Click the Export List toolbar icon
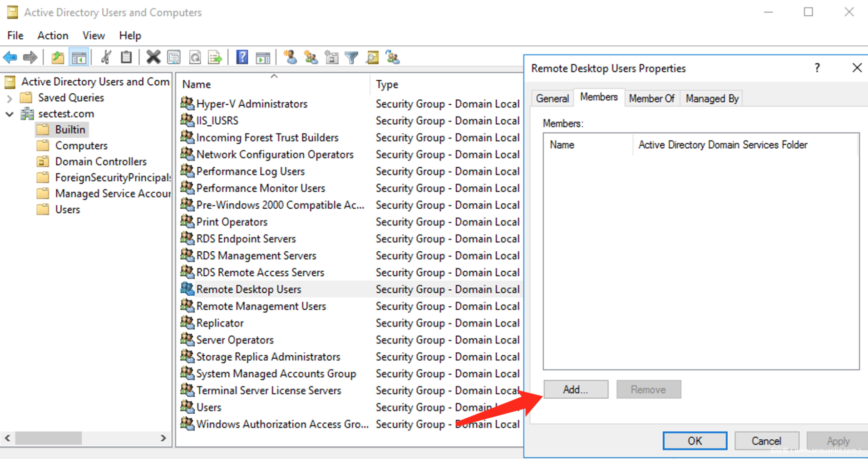The height and width of the screenshot is (459, 868). [x=215, y=58]
